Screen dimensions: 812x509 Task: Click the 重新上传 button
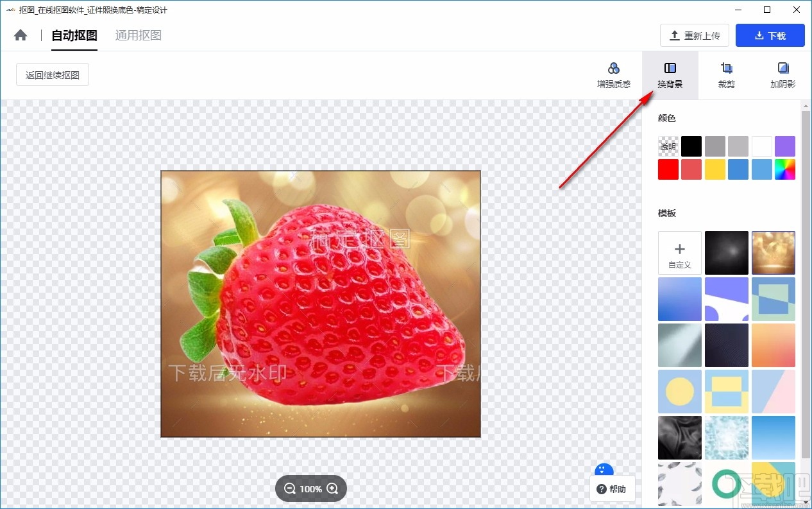[695, 36]
